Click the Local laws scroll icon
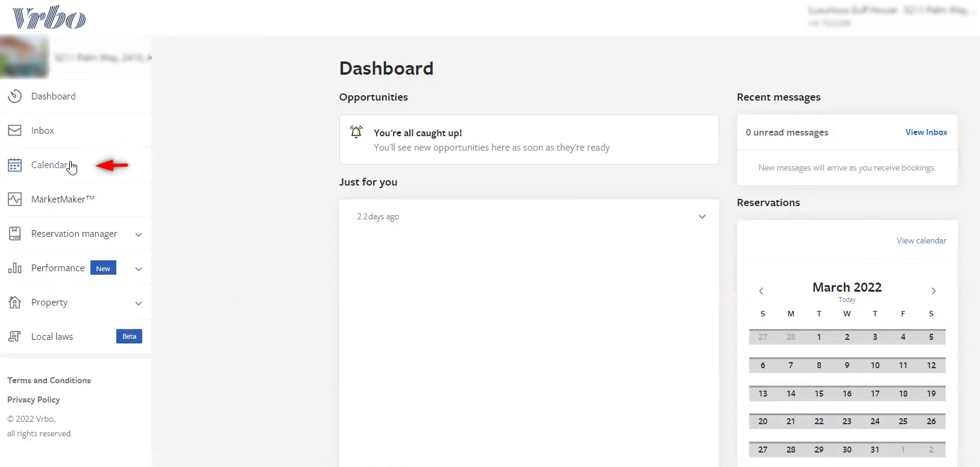This screenshot has height=467, width=980. tap(14, 337)
